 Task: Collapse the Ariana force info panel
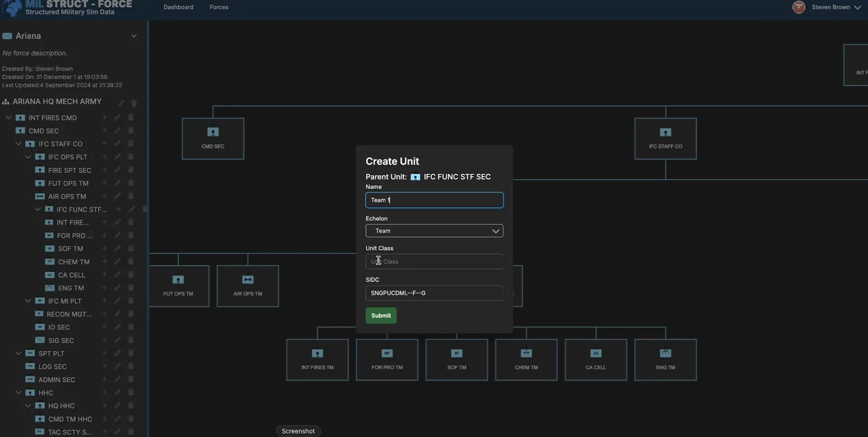134,36
